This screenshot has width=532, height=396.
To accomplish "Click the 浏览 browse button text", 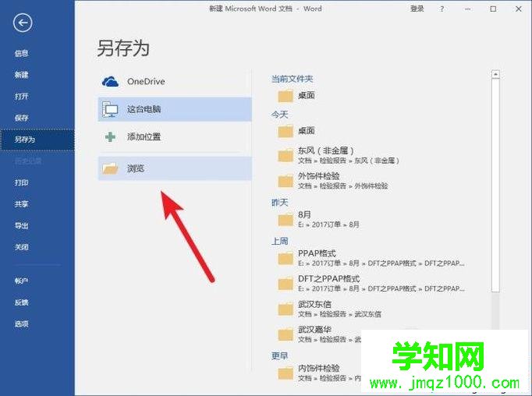I will (x=136, y=168).
